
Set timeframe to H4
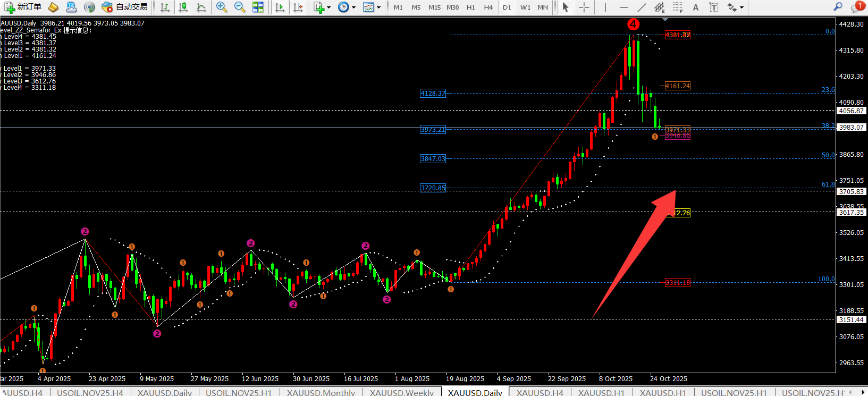pos(488,7)
